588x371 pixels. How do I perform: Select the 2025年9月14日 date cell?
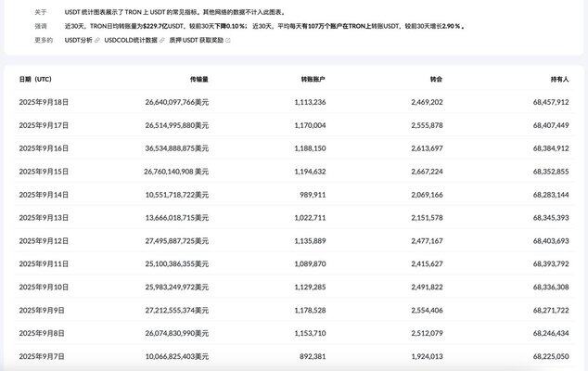(44, 195)
